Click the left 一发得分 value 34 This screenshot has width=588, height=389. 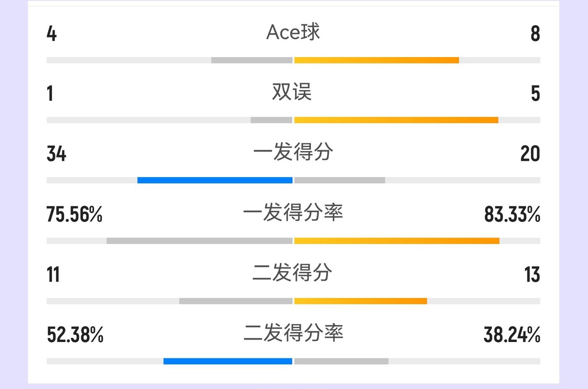57,154
